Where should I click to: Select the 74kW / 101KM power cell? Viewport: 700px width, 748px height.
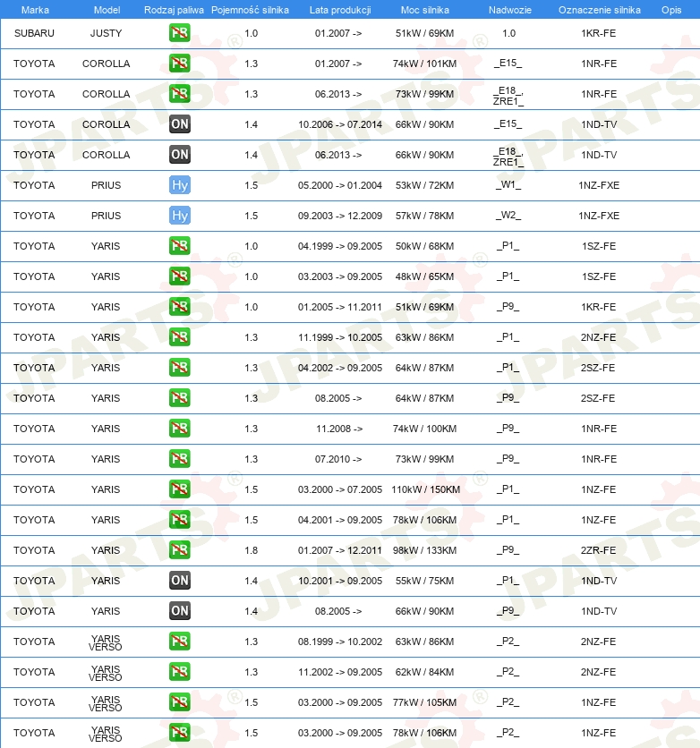click(424, 64)
